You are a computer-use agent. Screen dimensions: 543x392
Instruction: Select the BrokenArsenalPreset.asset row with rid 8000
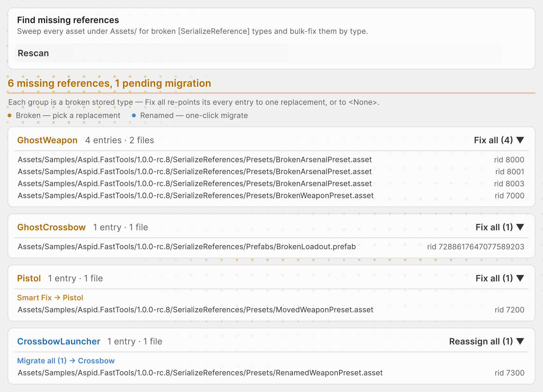click(x=271, y=160)
